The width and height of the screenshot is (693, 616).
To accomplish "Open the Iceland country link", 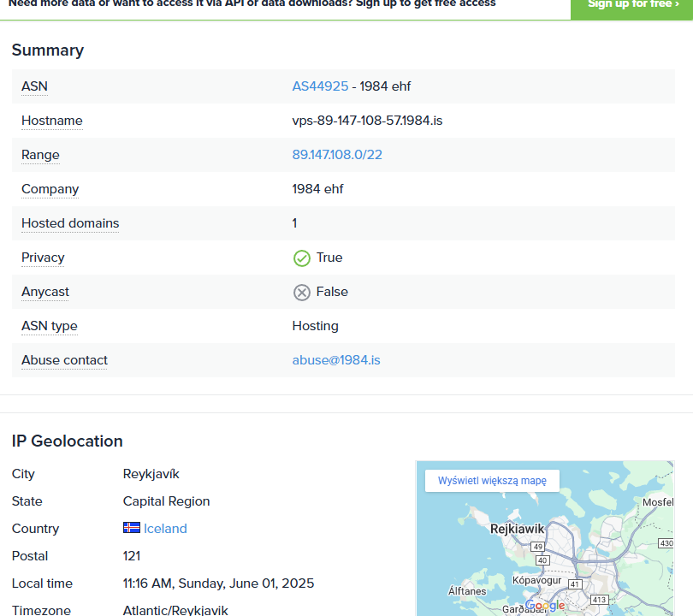I will (165, 529).
